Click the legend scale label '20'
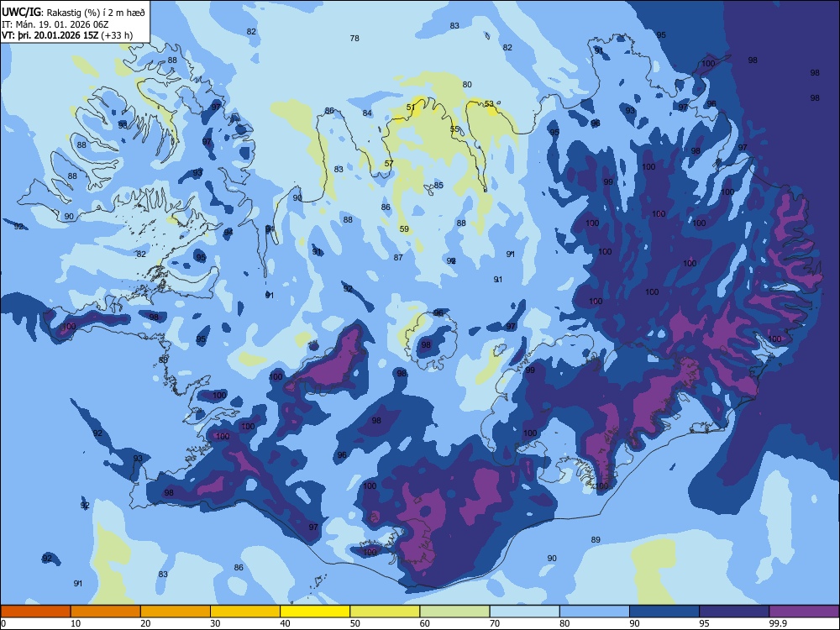 [145, 623]
